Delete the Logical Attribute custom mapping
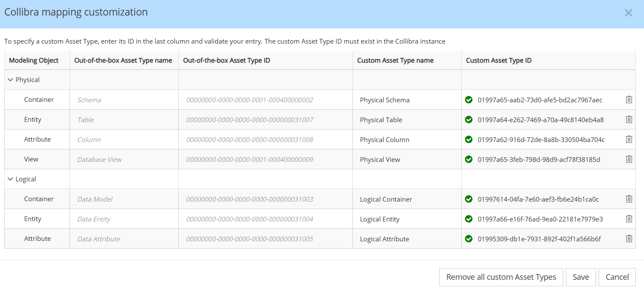The image size is (644, 291). point(629,238)
